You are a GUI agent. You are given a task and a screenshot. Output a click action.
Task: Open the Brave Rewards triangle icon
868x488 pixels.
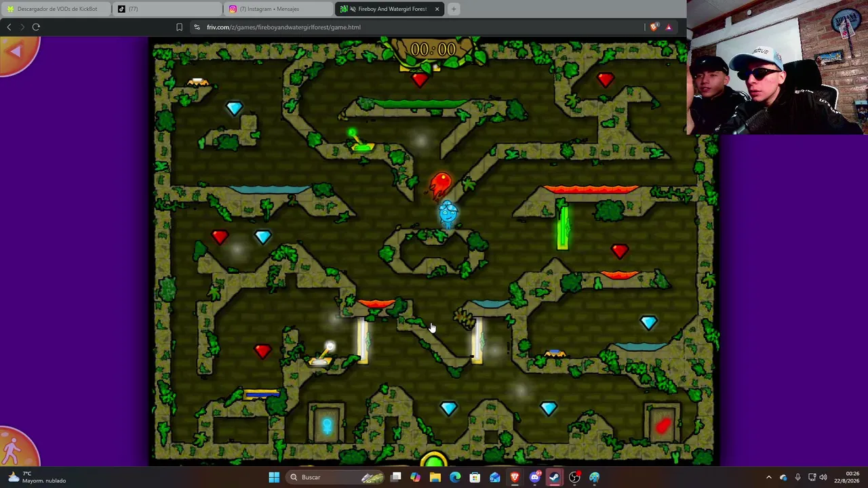pyautogui.click(x=669, y=27)
